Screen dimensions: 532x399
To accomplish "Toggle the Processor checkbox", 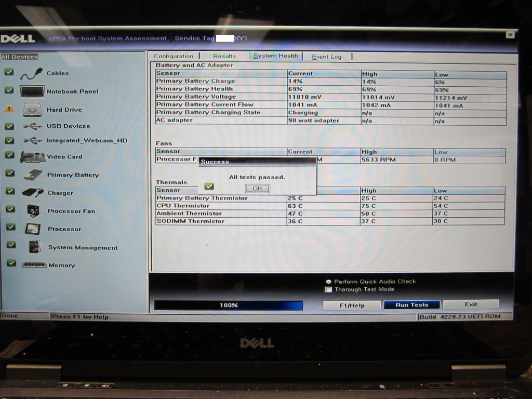I will 11,227.
